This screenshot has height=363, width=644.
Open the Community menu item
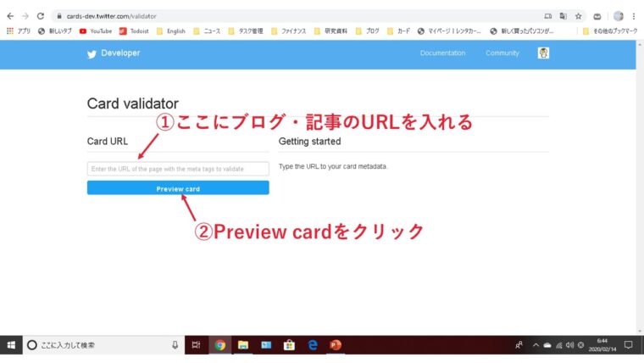tap(502, 53)
